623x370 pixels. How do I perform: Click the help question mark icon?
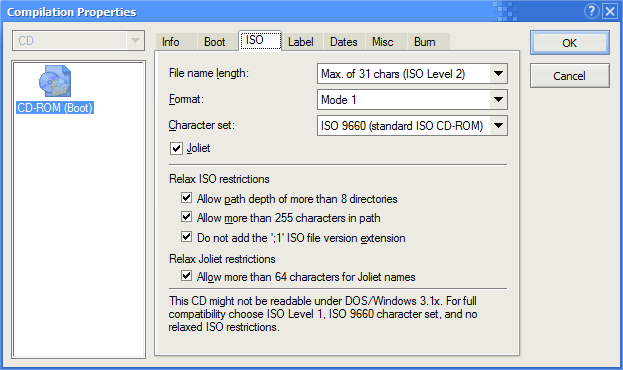coord(591,11)
